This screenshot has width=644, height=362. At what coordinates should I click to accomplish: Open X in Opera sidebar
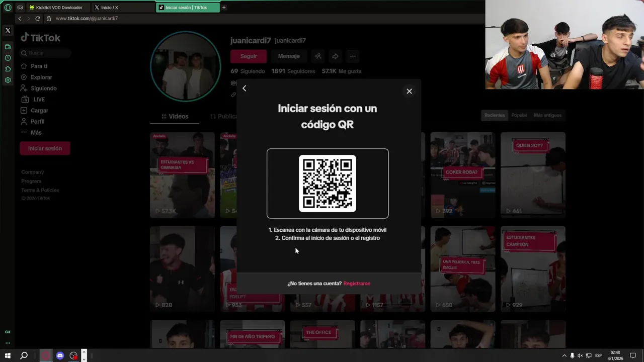[8, 31]
